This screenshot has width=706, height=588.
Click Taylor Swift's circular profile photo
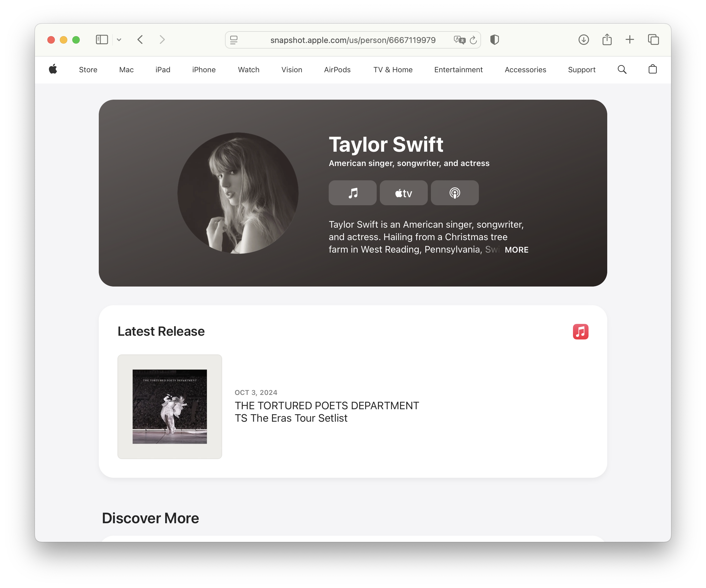coord(238,193)
